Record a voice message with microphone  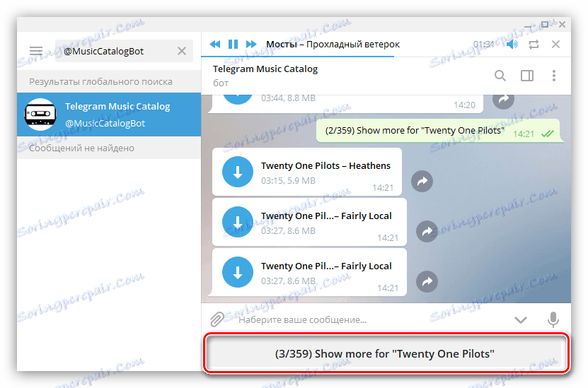553,319
